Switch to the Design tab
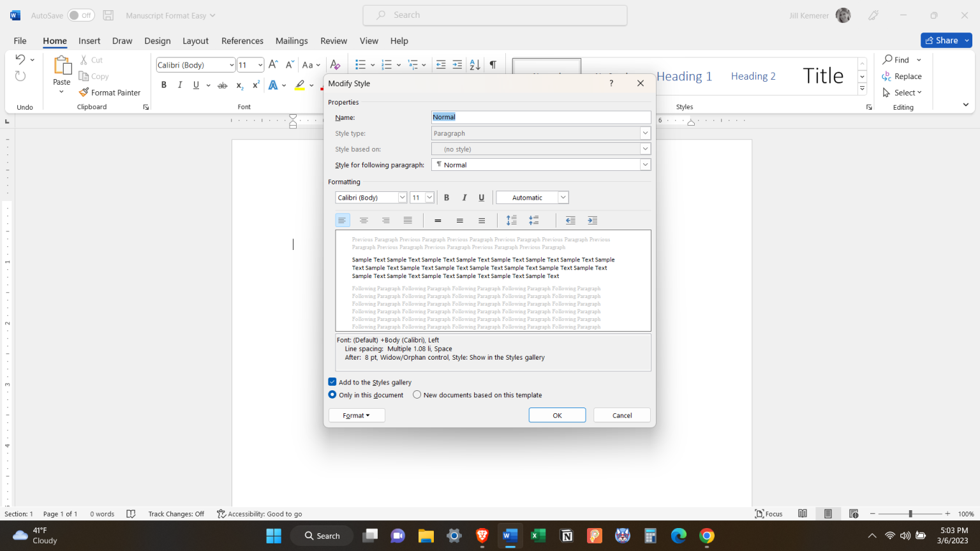Viewport: 980px width, 551px height. 158,41
